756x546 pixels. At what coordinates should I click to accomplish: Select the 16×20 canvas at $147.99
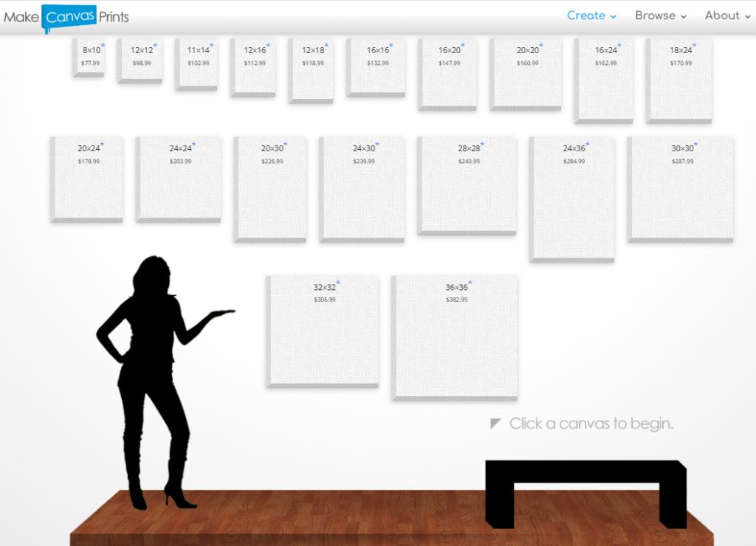(x=448, y=74)
